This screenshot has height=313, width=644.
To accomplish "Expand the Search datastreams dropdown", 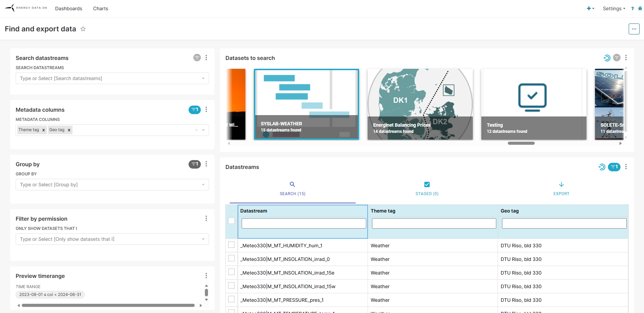I will pos(203,78).
